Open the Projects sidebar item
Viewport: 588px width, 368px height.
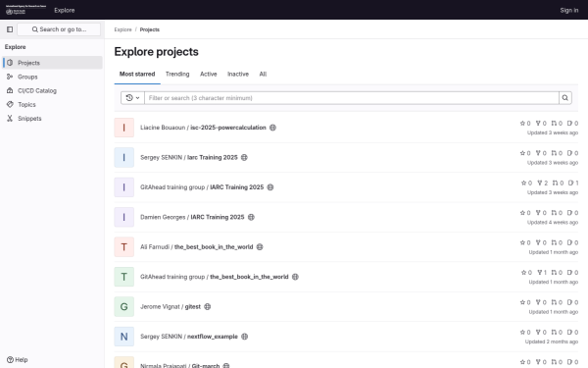point(52,63)
